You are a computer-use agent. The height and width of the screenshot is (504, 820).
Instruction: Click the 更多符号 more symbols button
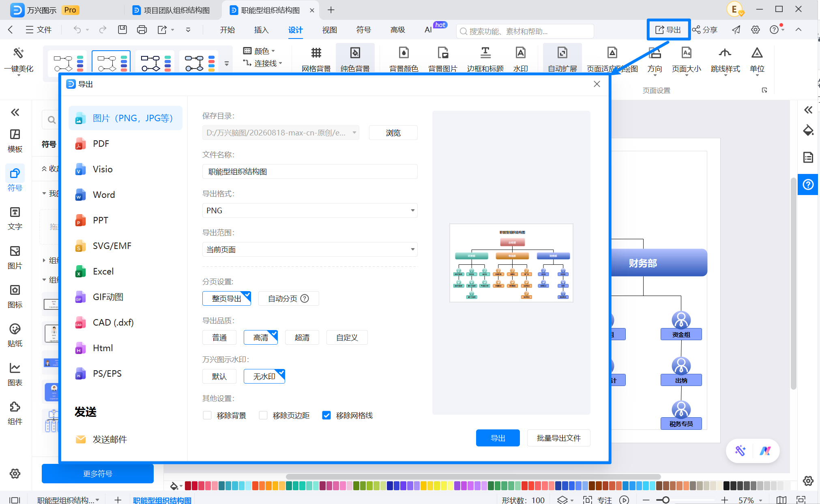click(x=98, y=473)
